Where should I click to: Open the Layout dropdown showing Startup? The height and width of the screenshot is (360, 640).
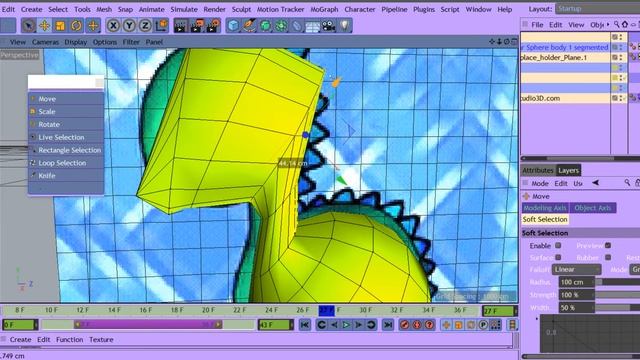click(598, 9)
